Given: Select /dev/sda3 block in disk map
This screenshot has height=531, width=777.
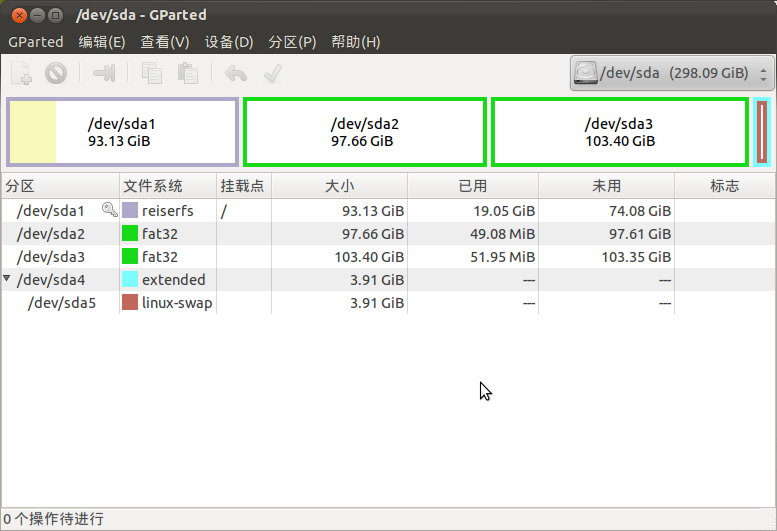Looking at the screenshot, I should click(x=620, y=132).
